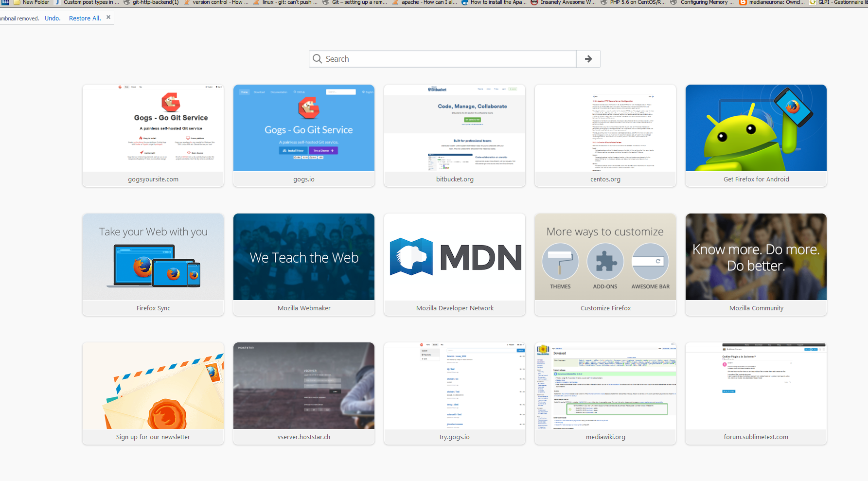Open the gogsyoursite.com tile

pos(153,136)
